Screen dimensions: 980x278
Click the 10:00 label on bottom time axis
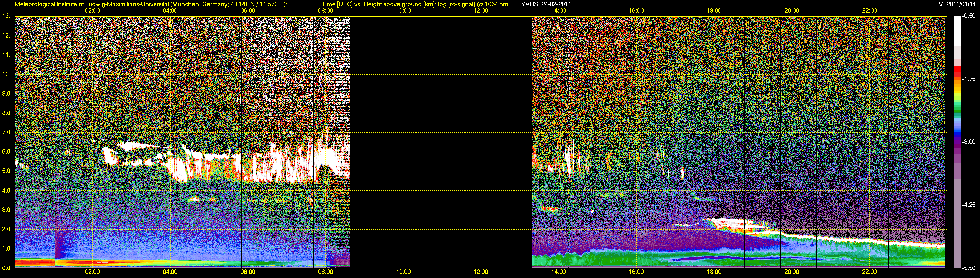403,272
